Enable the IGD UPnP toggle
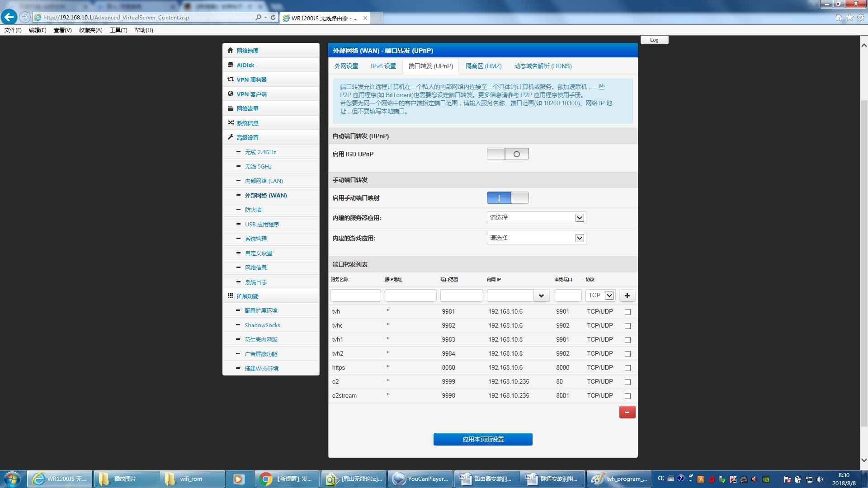868x488 pixels. 508,154
